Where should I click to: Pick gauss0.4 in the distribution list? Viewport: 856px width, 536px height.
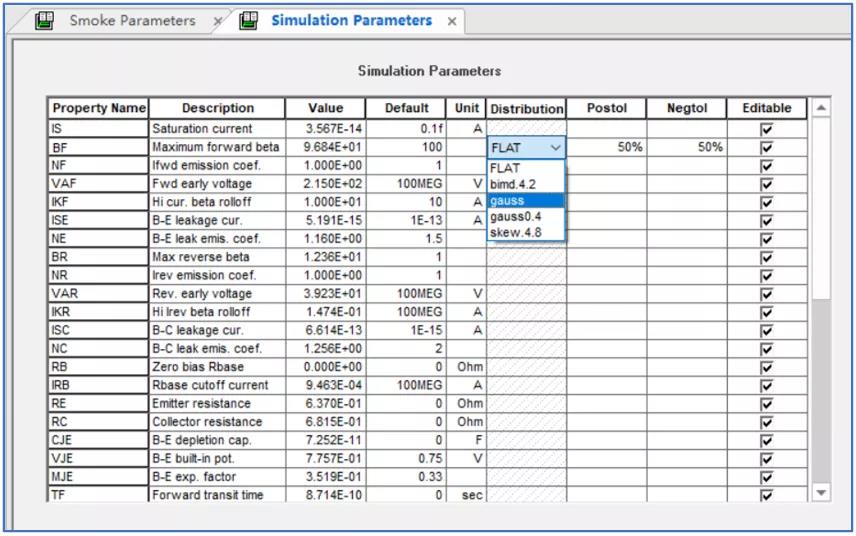pyautogui.click(x=526, y=217)
